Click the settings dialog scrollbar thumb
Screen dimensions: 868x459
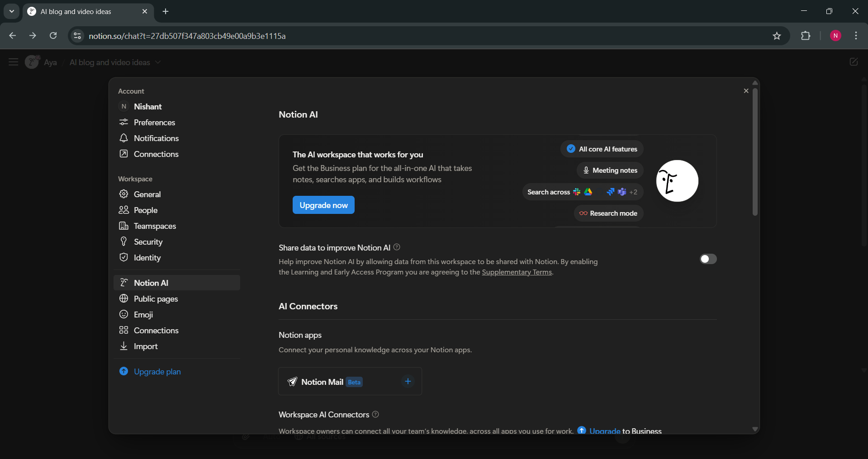[755, 151]
